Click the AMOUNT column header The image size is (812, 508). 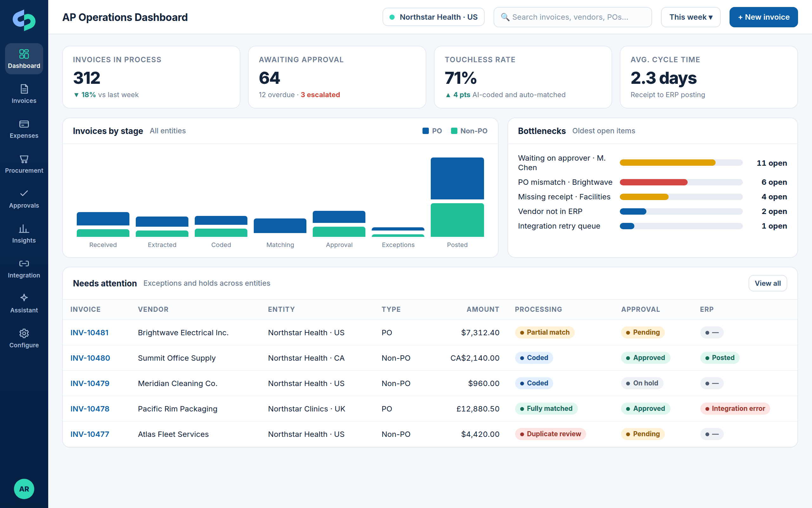click(483, 310)
